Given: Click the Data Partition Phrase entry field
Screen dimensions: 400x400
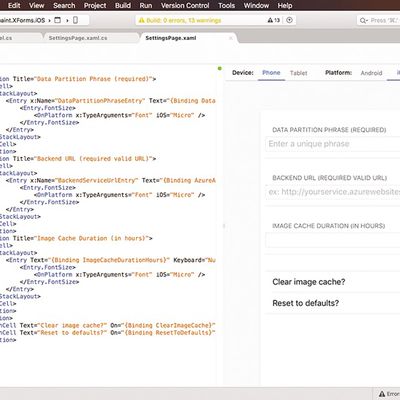Looking at the screenshot, I should [333, 144].
